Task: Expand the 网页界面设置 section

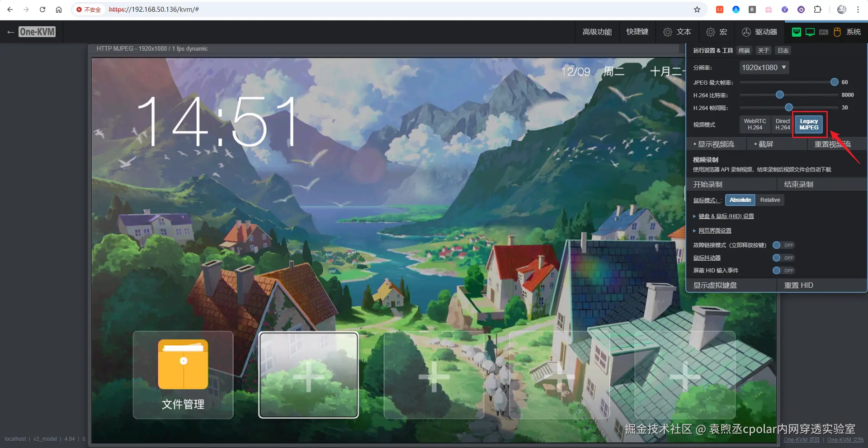Action: (715, 231)
